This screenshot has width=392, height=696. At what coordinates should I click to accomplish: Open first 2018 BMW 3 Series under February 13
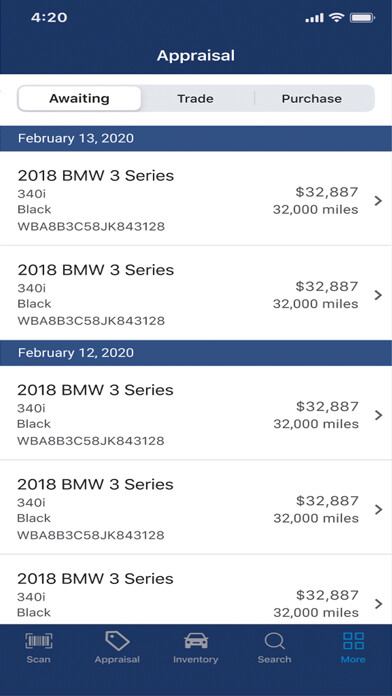tap(196, 198)
